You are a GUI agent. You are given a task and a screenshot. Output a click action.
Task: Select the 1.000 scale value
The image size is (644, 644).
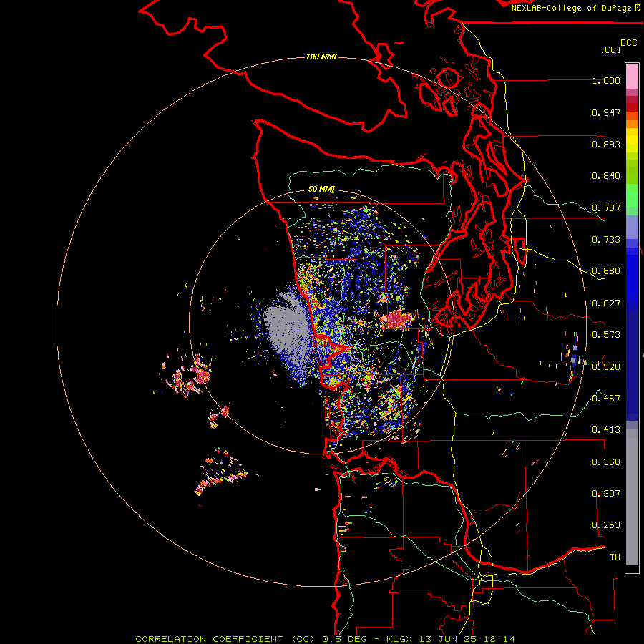(x=606, y=80)
